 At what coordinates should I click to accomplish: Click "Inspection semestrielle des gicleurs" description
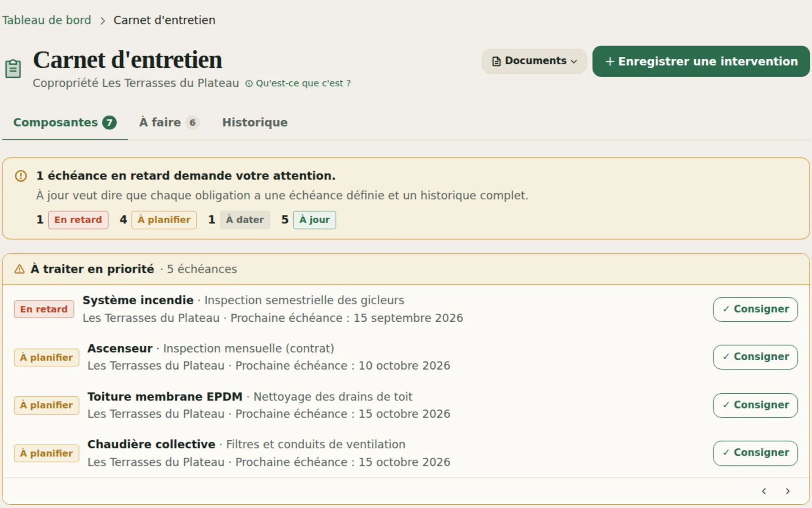point(304,300)
